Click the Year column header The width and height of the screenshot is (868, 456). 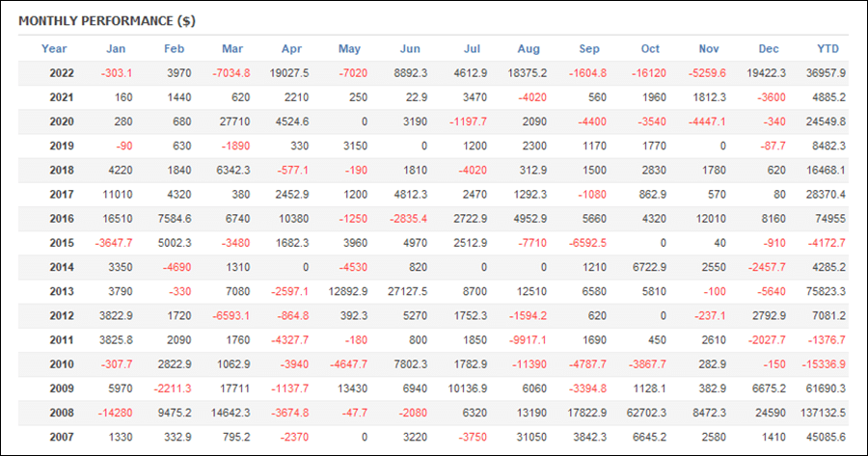[x=54, y=49]
